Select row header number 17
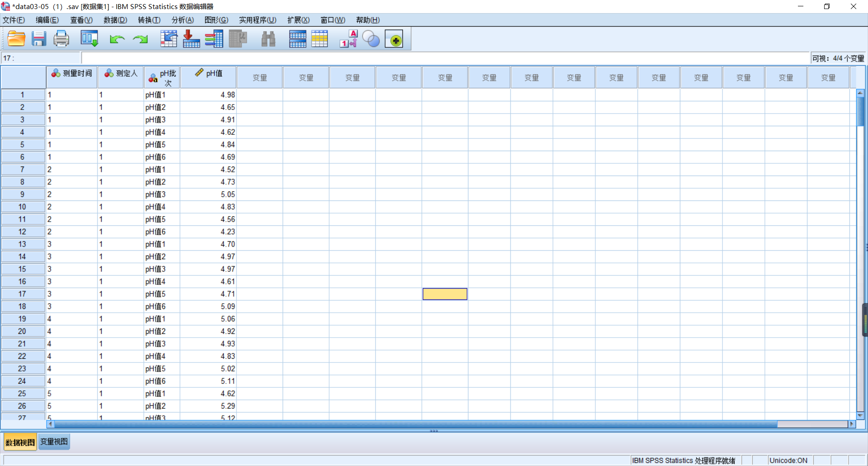The height and width of the screenshot is (466, 868). (23, 294)
